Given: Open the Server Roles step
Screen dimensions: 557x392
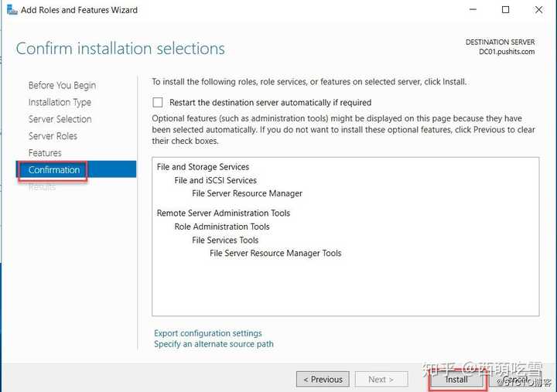Looking at the screenshot, I should [x=53, y=136].
